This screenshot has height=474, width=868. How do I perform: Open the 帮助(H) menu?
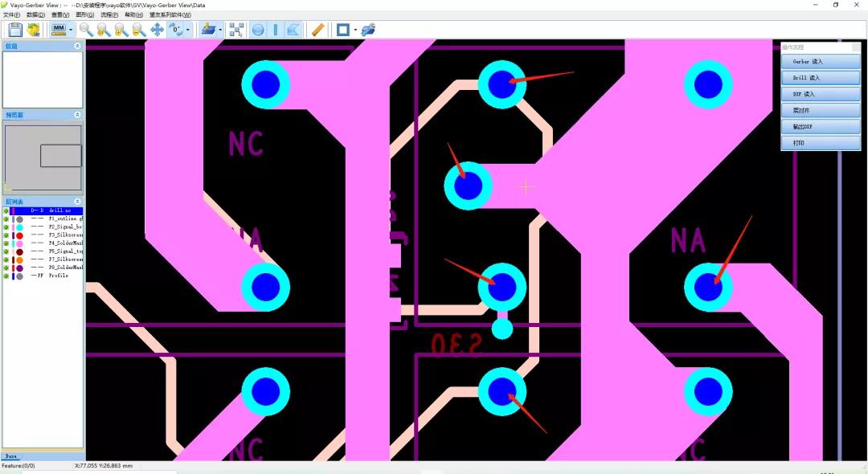133,14
